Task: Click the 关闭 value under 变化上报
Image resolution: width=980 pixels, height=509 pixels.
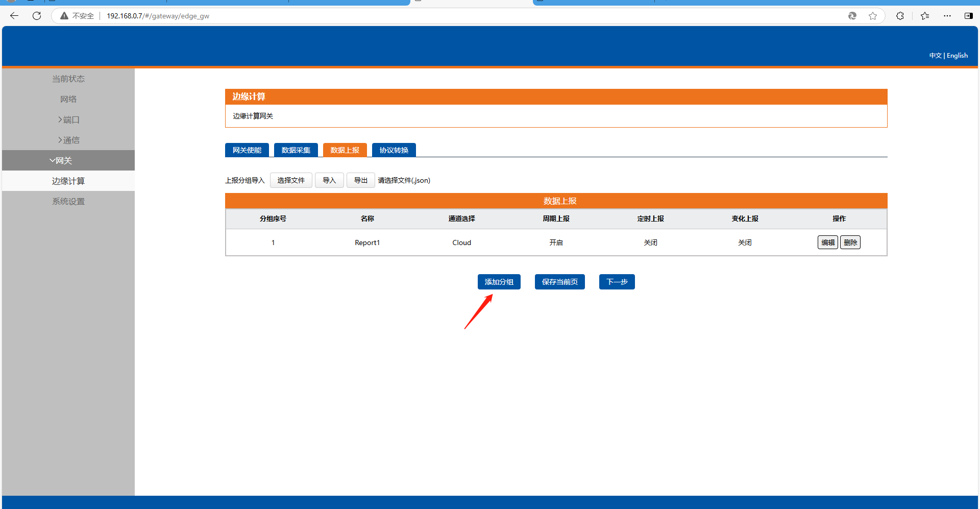Action: (745, 243)
